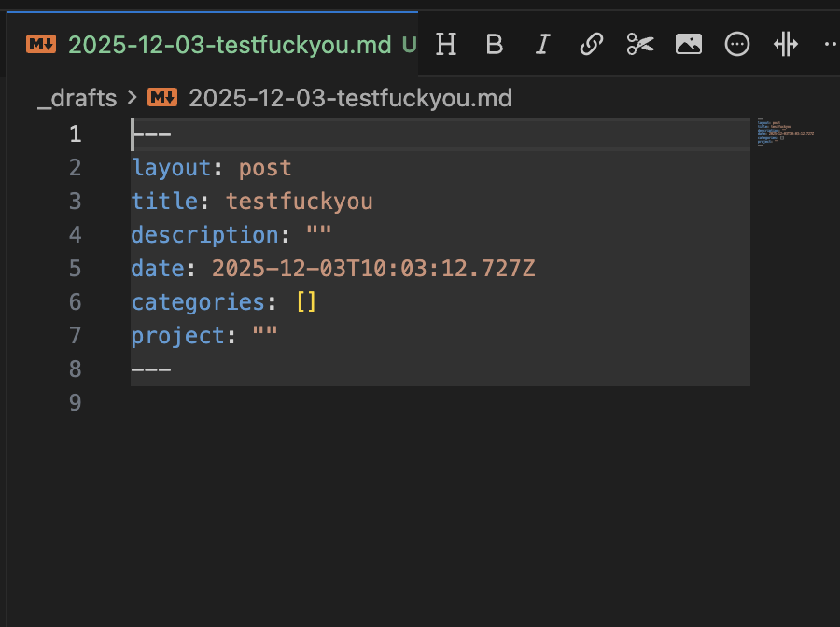
Task: Click the empty categories brackets
Action: click(306, 302)
